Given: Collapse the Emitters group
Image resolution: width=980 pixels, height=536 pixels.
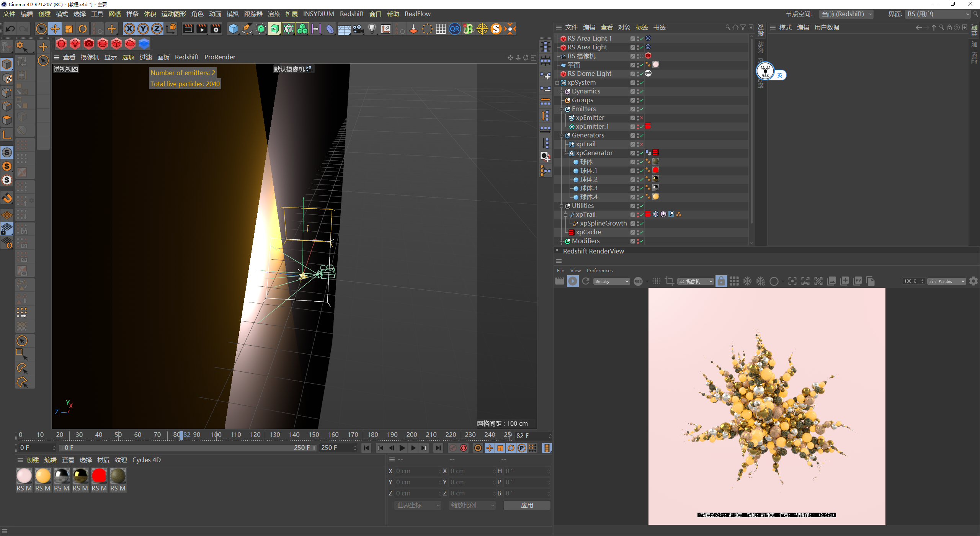Looking at the screenshot, I should point(562,109).
